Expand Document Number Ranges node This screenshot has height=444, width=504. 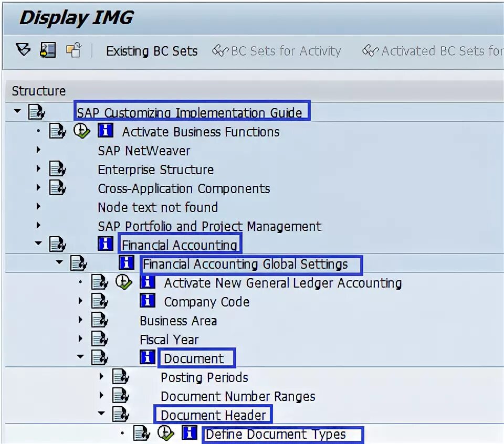point(101,395)
